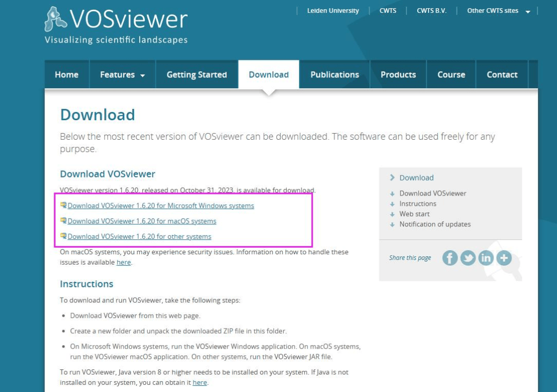Open more sharing options plus icon
The height and width of the screenshot is (392, 557).
[504, 258]
